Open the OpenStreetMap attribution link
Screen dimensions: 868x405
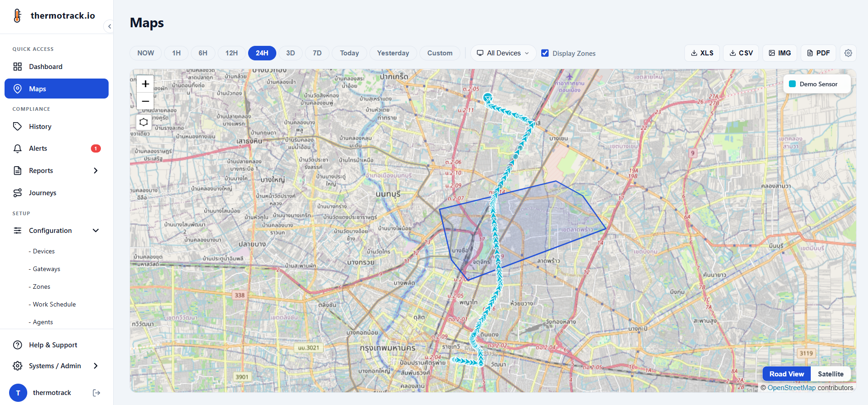pyautogui.click(x=792, y=388)
